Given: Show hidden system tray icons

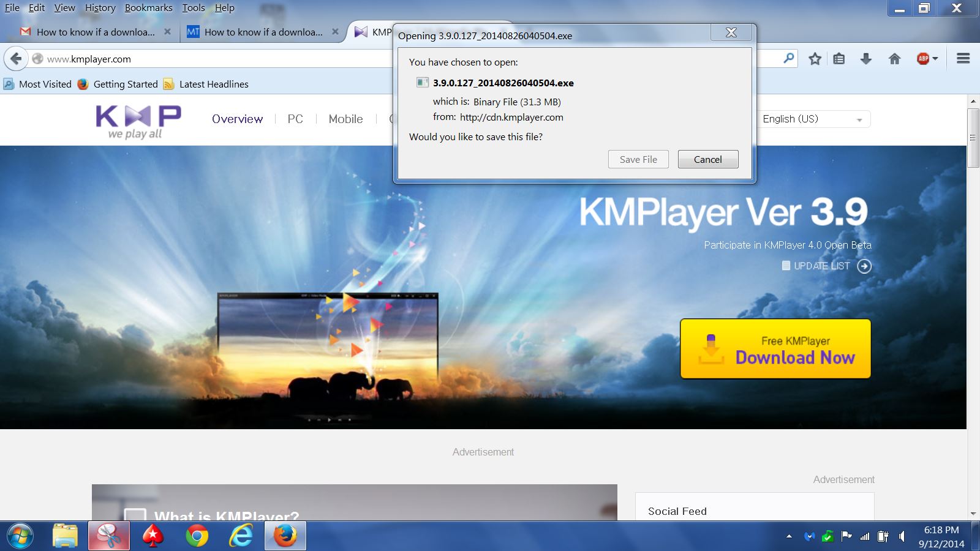Looking at the screenshot, I should 789,537.
